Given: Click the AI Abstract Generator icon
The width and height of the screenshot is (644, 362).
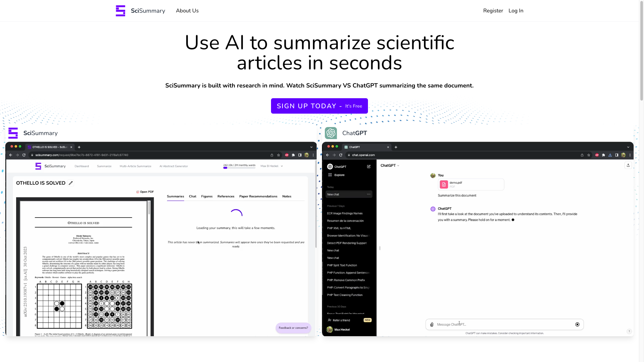Looking at the screenshot, I should pos(173,166).
